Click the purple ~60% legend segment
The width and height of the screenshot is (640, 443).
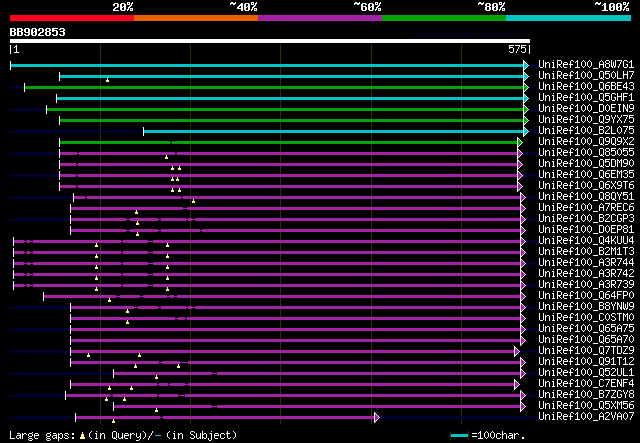pyautogui.click(x=320, y=18)
